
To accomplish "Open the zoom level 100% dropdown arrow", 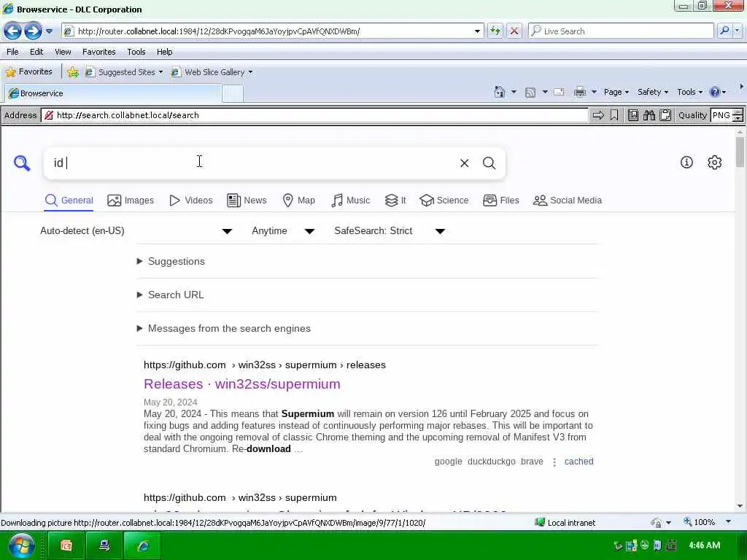I will click(x=728, y=522).
